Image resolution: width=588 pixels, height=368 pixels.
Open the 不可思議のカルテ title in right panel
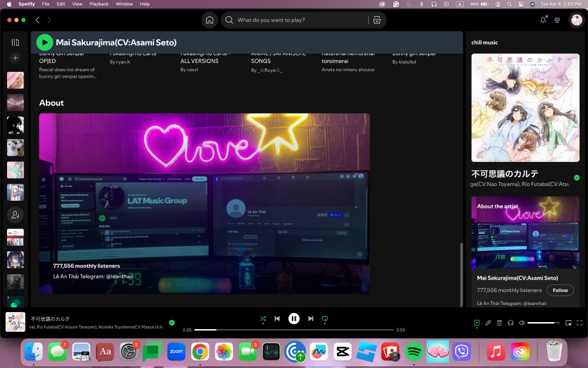[505, 174]
